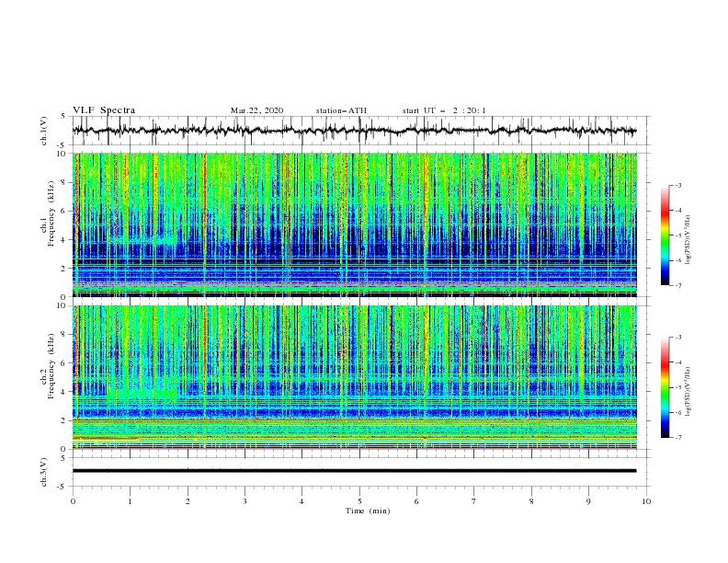Click time axis tick label "7"
The image size is (728, 563).
(x=474, y=501)
